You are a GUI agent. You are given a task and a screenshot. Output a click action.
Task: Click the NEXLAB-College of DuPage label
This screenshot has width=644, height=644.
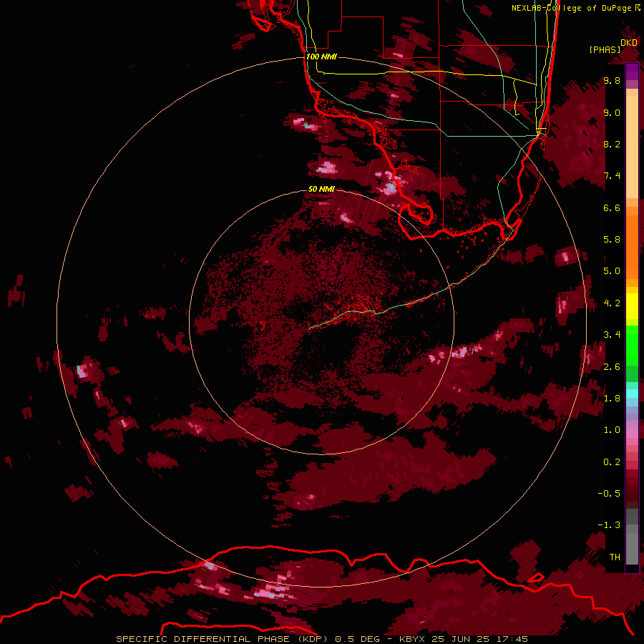point(571,8)
